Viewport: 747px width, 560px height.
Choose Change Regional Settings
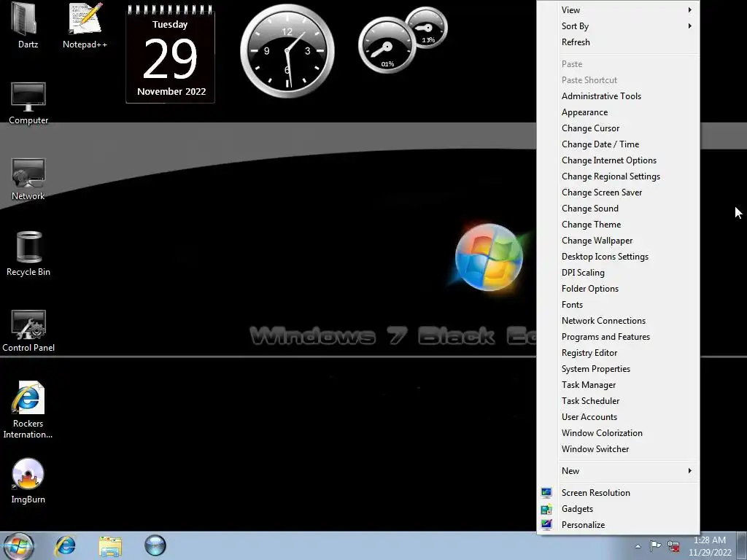pyautogui.click(x=619, y=176)
